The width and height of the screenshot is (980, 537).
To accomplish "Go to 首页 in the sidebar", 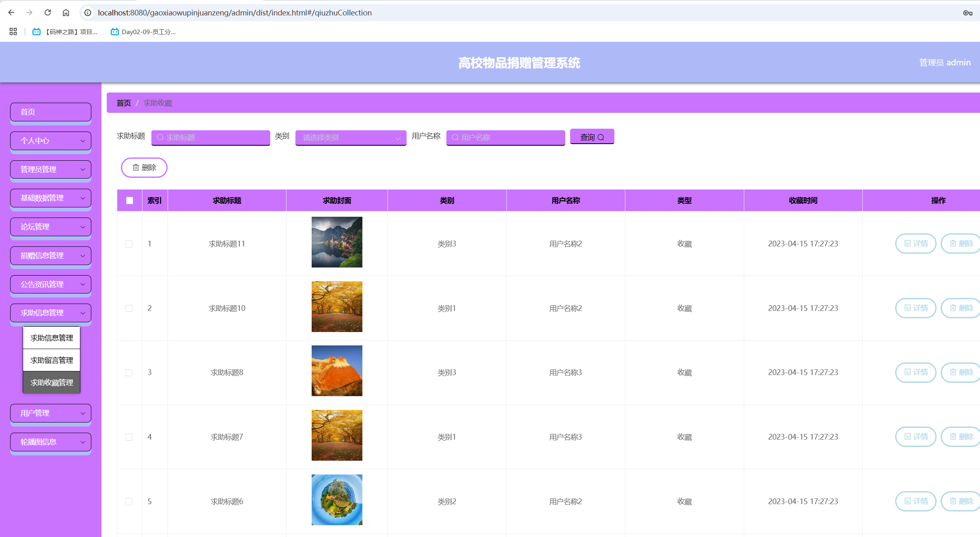I will point(51,112).
